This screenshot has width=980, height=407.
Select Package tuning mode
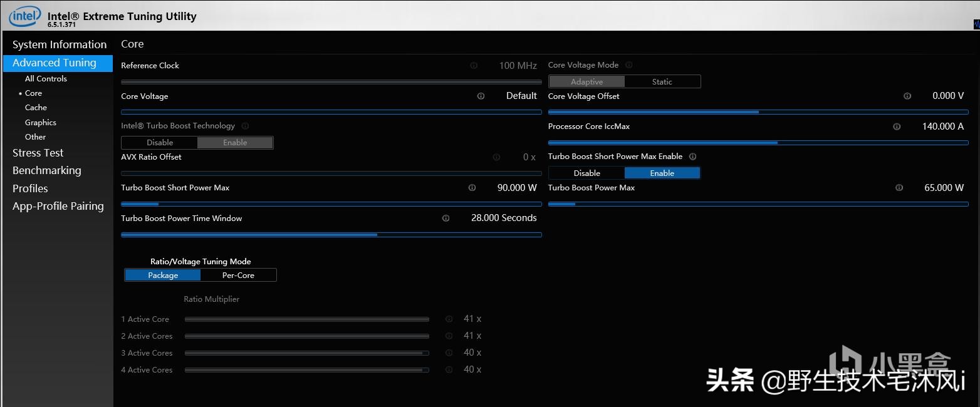tap(163, 276)
